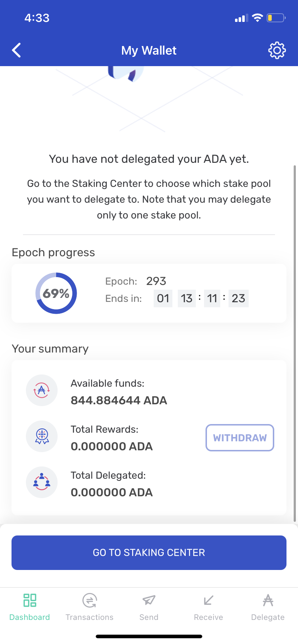Tap the battery indicator in status bar
The image size is (298, 644).
276,18
